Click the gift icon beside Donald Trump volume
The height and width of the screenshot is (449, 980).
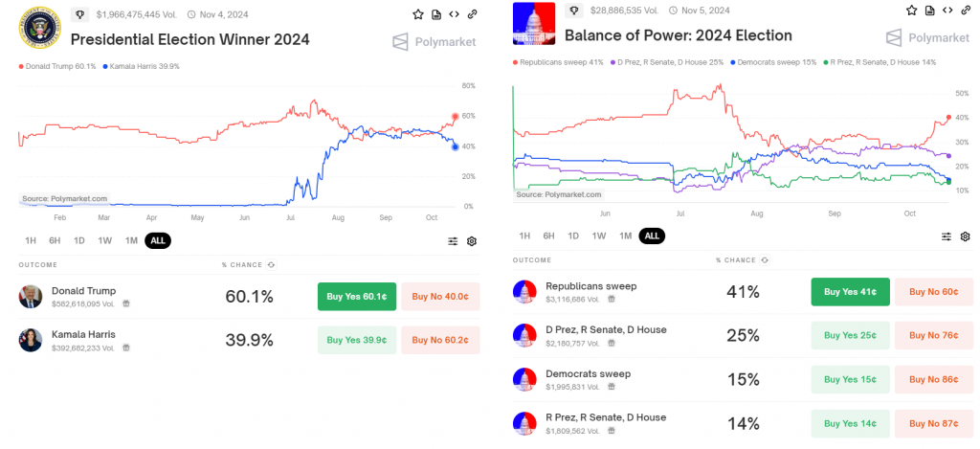pyautogui.click(x=126, y=303)
